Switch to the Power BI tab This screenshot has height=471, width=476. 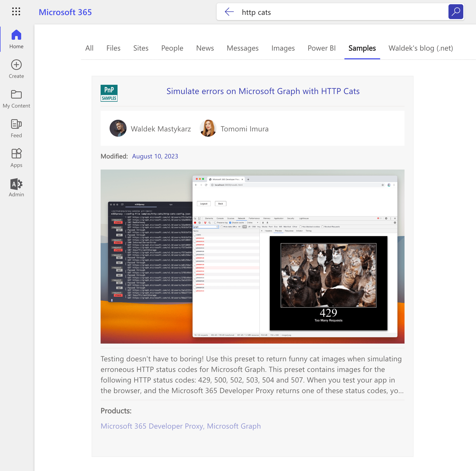pyautogui.click(x=322, y=48)
